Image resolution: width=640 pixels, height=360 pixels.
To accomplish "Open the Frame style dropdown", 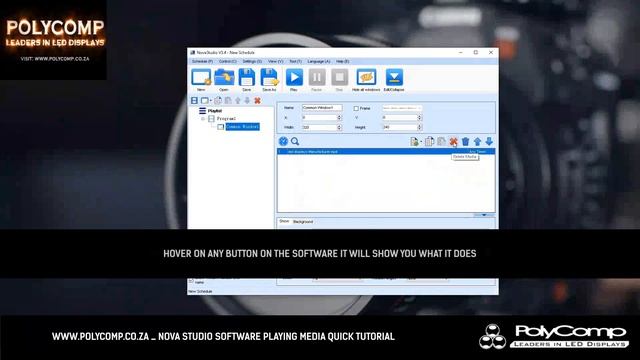I will click(402, 108).
